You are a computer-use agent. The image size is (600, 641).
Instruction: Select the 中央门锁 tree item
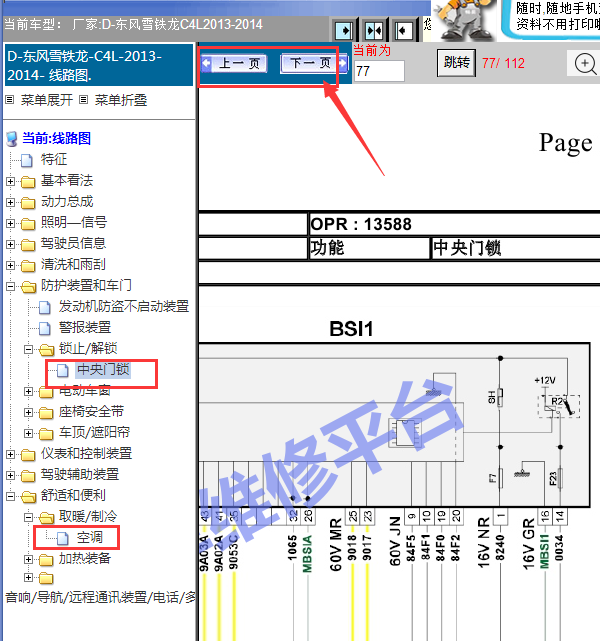click(103, 370)
